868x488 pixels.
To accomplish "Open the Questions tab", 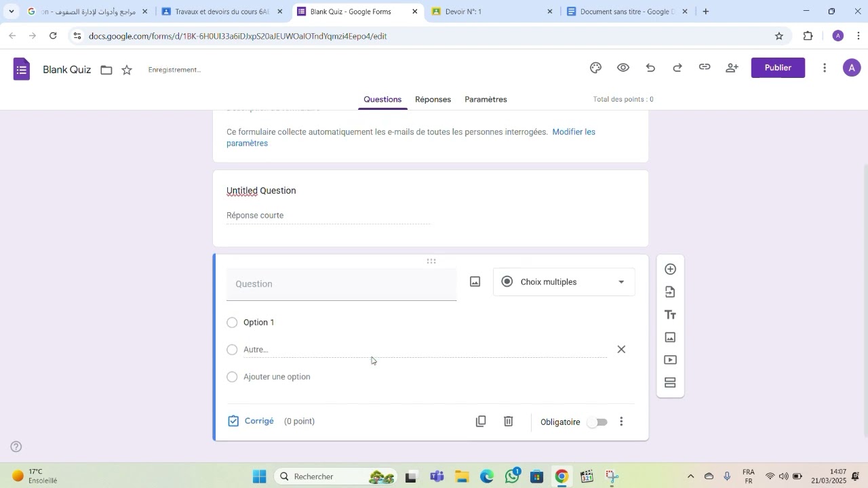I will 382,100.
